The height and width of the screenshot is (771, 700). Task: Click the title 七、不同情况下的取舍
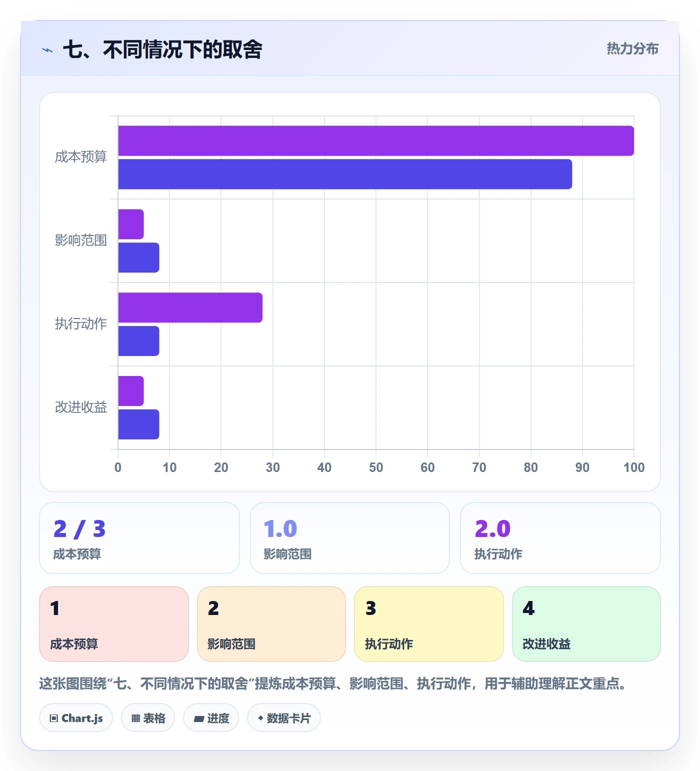[162, 49]
